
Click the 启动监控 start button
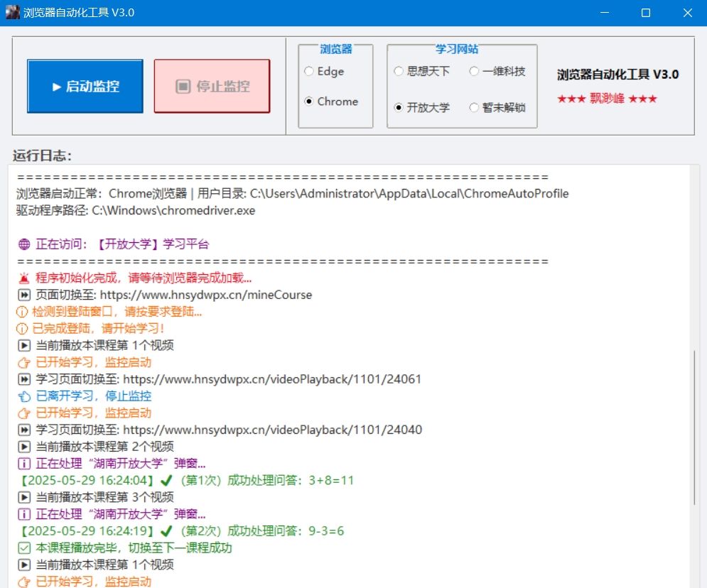point(85,86)
